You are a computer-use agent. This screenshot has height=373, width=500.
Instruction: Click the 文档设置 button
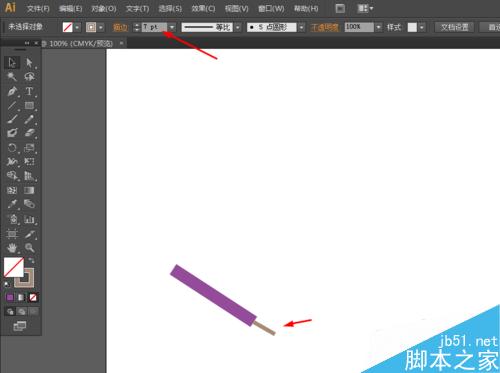454,27
